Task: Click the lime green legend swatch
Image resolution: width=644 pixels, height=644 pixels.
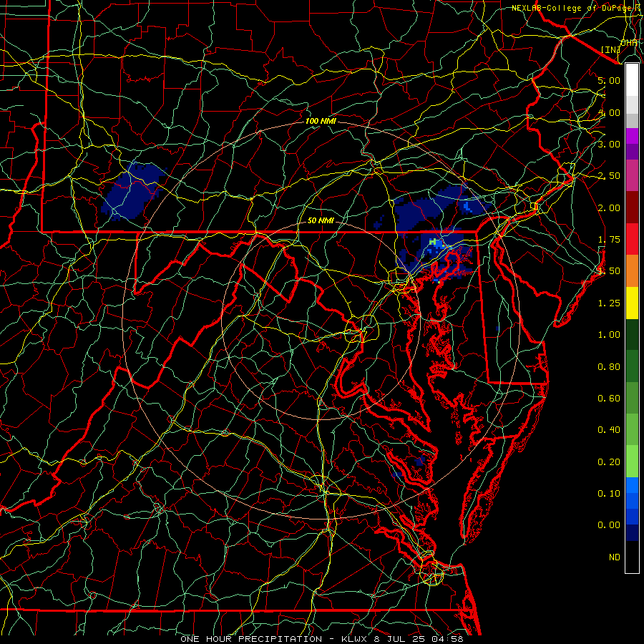Action: (x=632, y=462)
